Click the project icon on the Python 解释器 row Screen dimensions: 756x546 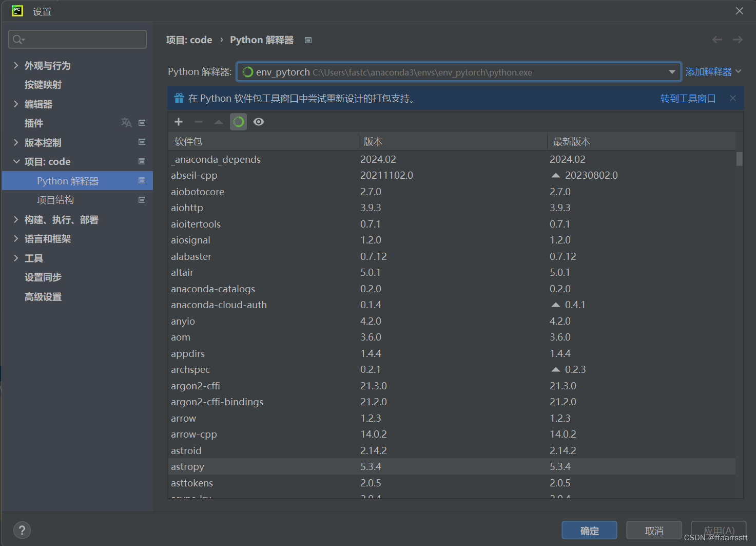tap(142, 180)
